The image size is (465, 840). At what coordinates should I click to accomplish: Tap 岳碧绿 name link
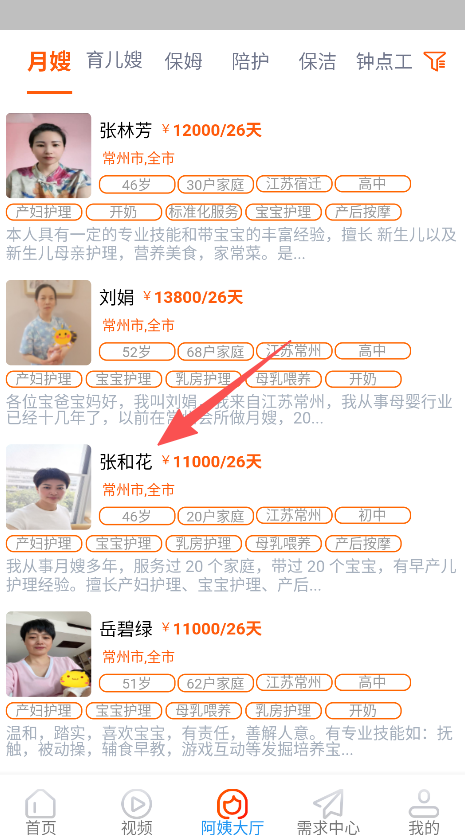coord(126,628)
